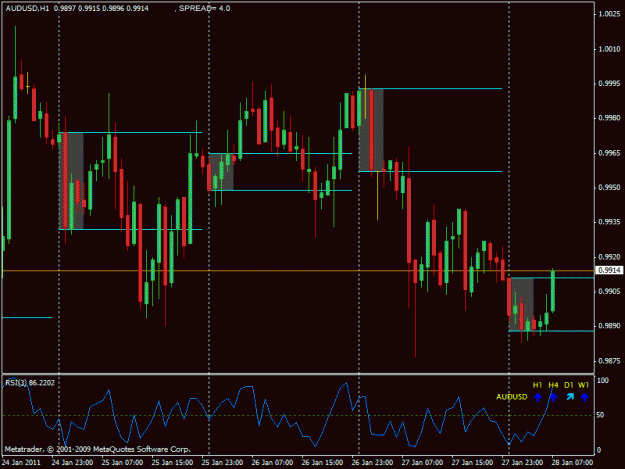The height and width of the screenshot is (469, 625).
Task: Click the 0.9950 price axis label
Action: pos(609,187)
